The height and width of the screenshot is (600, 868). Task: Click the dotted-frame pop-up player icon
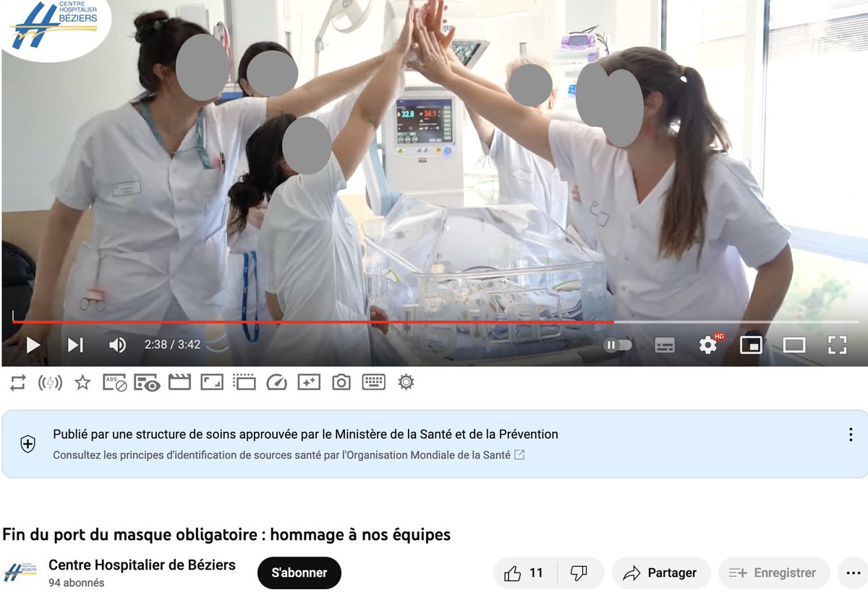[244, 382]
